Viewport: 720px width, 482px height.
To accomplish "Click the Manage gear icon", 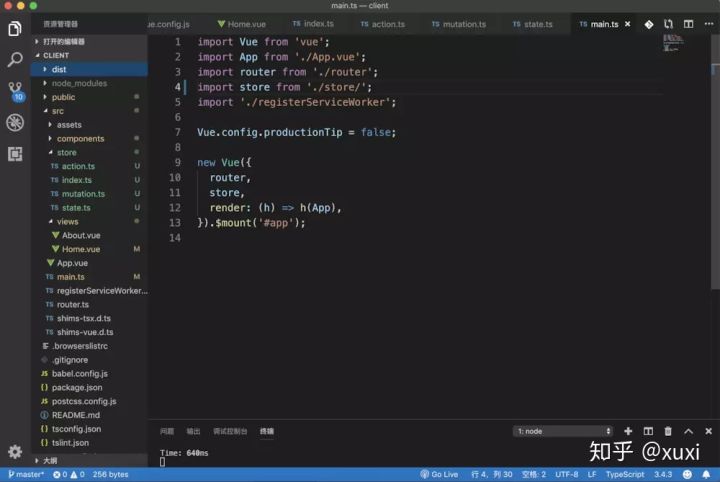I will [x=15, y=452].
